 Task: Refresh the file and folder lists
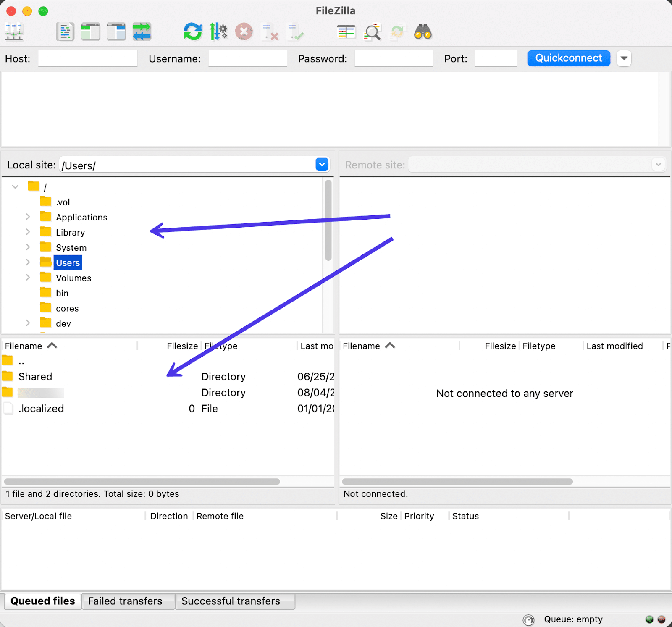[x=193, y=31]
